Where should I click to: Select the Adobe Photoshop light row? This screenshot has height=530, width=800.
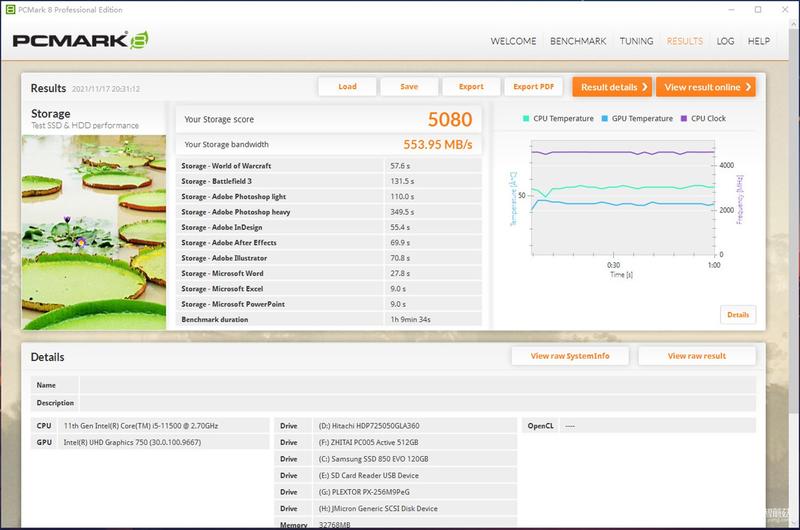click(x=329, y=196)
